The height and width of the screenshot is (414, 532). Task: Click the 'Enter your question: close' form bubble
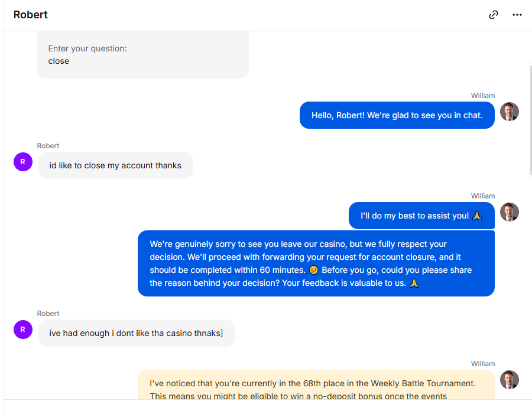coord(143,55)
